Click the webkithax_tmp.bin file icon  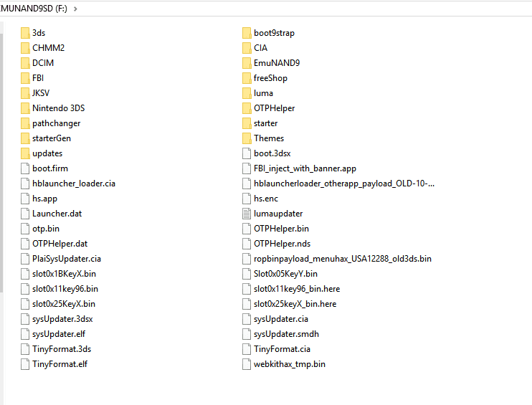(247, 364)
